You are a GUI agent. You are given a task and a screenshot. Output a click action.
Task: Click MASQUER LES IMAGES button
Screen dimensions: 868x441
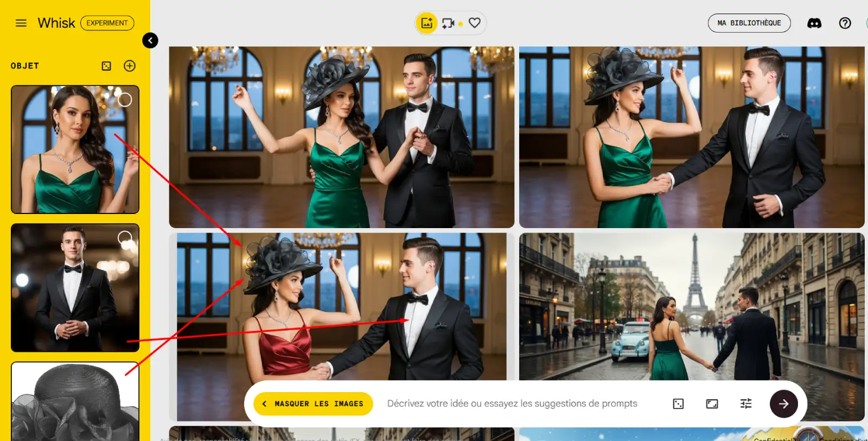pyautogui.click(x=313, y=404)
